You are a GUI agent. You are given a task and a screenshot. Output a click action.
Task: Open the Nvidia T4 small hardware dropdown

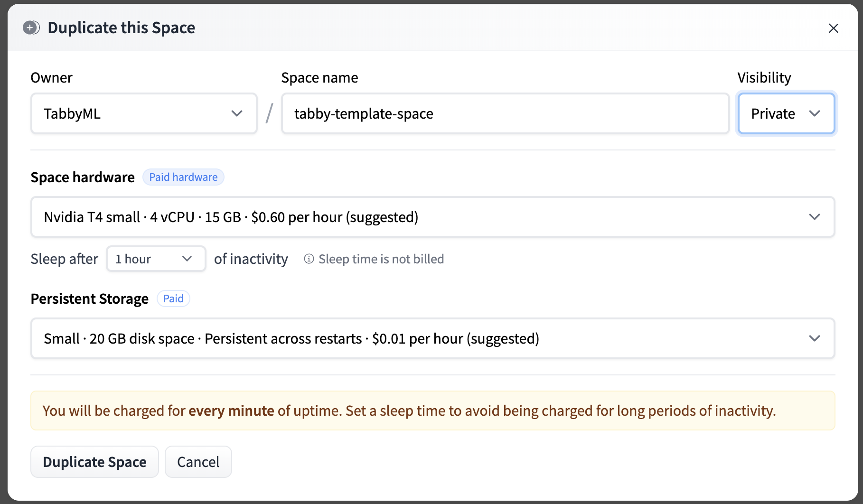pos(432,217)
